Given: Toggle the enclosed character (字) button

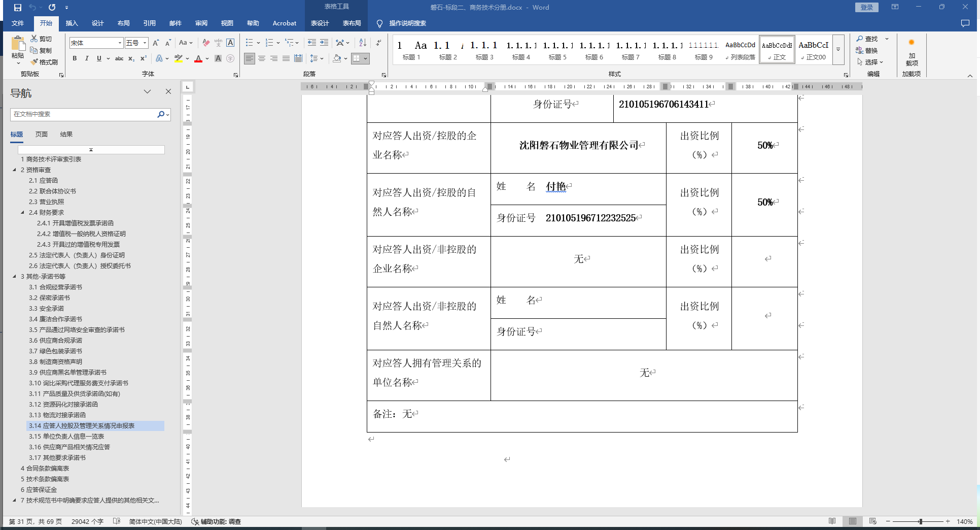Looking at the screenshot, I should coord(230,58).
